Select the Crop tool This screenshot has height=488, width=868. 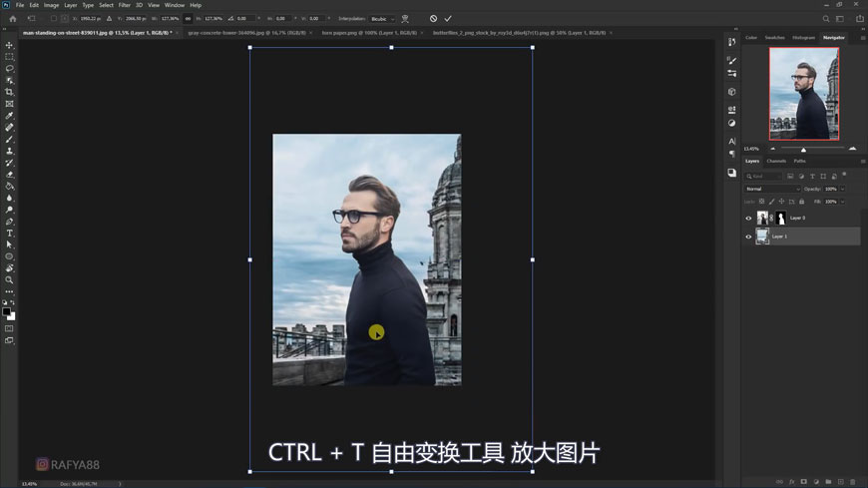(10, 93)
